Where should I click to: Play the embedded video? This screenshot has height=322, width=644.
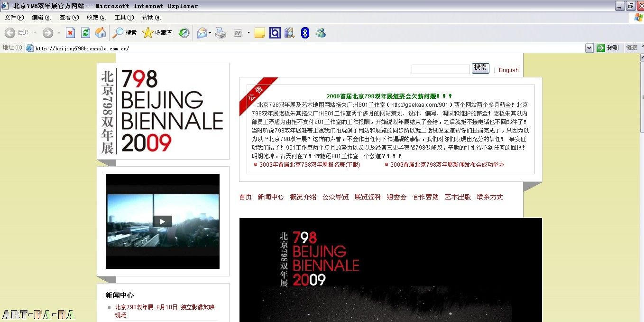tap(162, 221)
